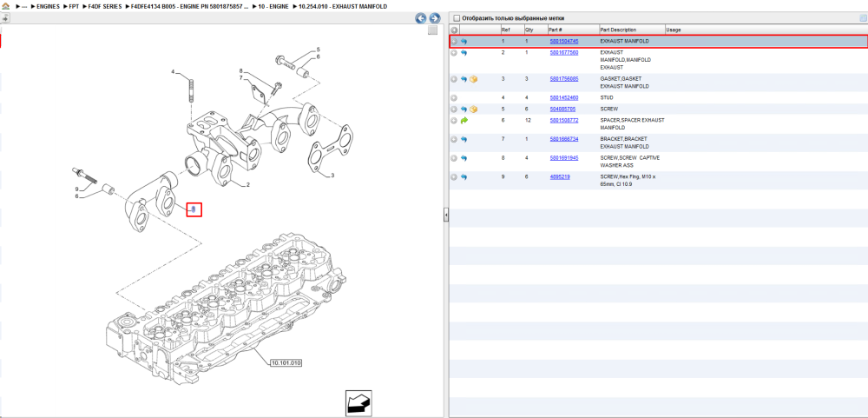Add part 4895219 via its circle icon
This screenshot has height=418, width=868.
[x=454, y=177]
